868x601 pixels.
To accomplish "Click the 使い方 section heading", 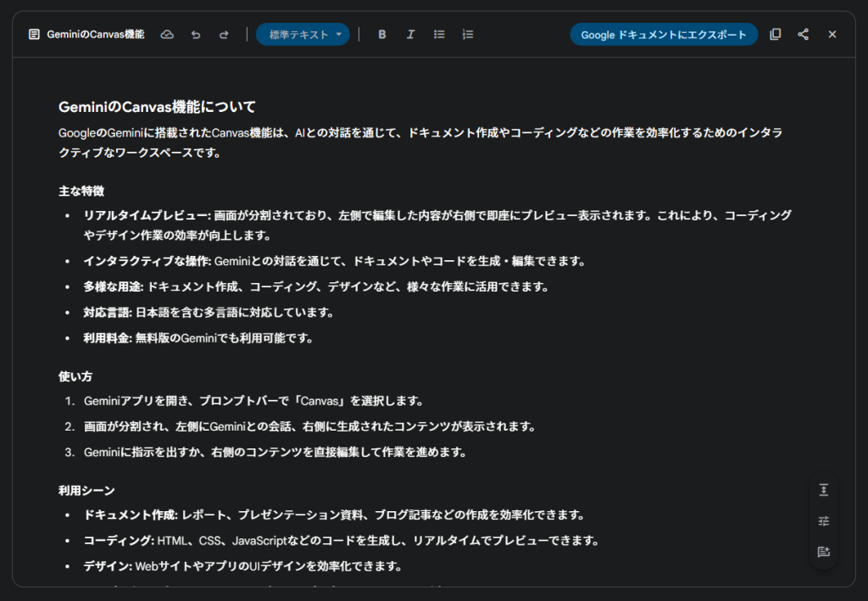I will pyautogui.click(x=75, y=376).
